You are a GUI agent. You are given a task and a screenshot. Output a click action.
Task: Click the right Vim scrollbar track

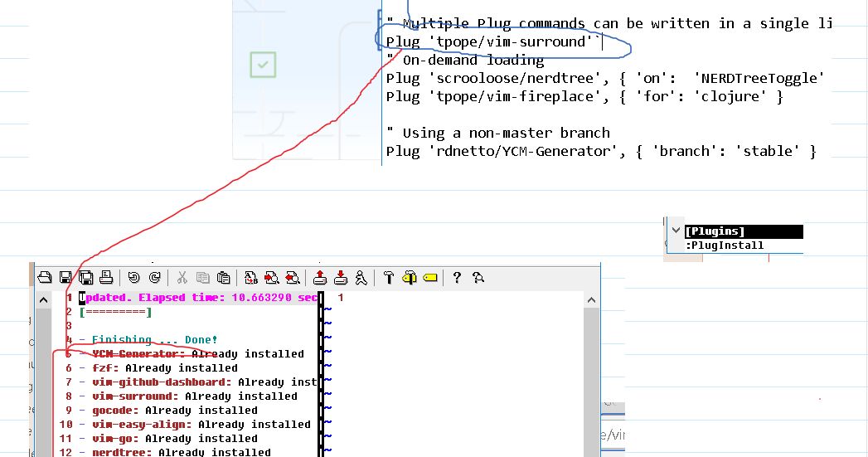click(591, 382)
